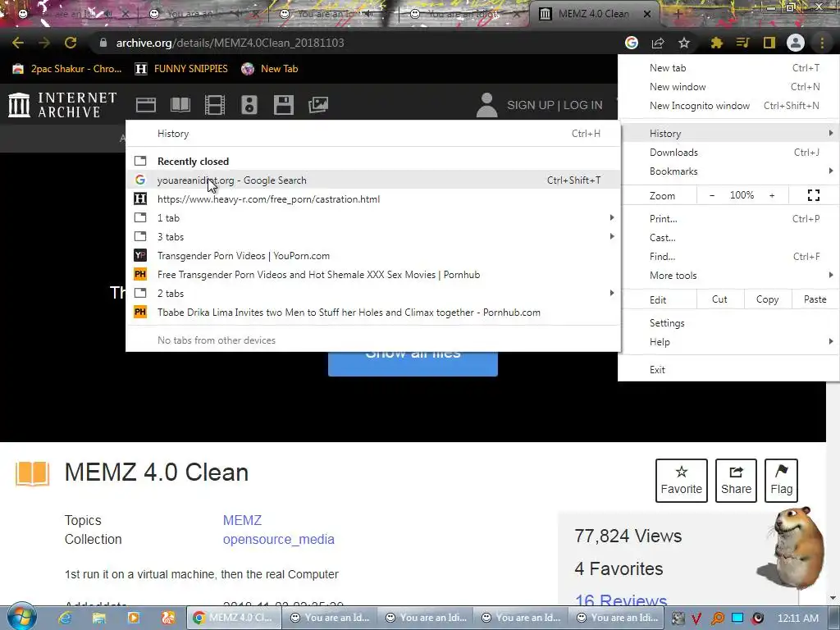Launch Internet Explorer from the taskbar
The width and height of the screenshot is (840, 630).
click(x=65, y=618)
